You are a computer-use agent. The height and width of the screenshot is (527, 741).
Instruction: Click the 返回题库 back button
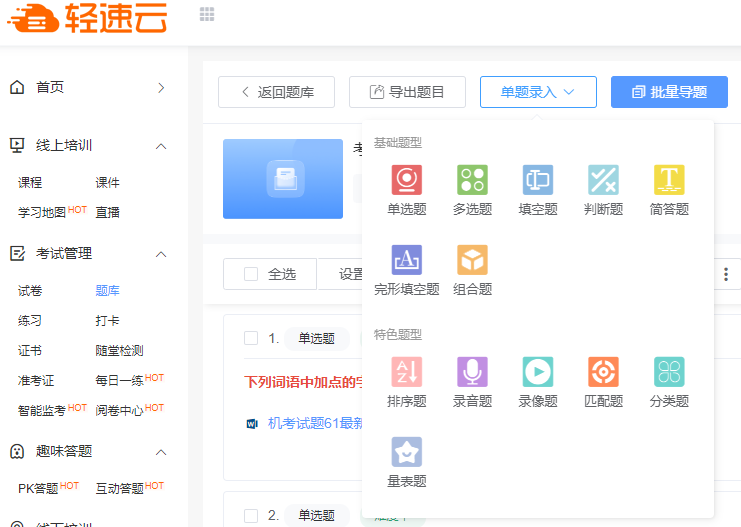[x=276, y=92]
